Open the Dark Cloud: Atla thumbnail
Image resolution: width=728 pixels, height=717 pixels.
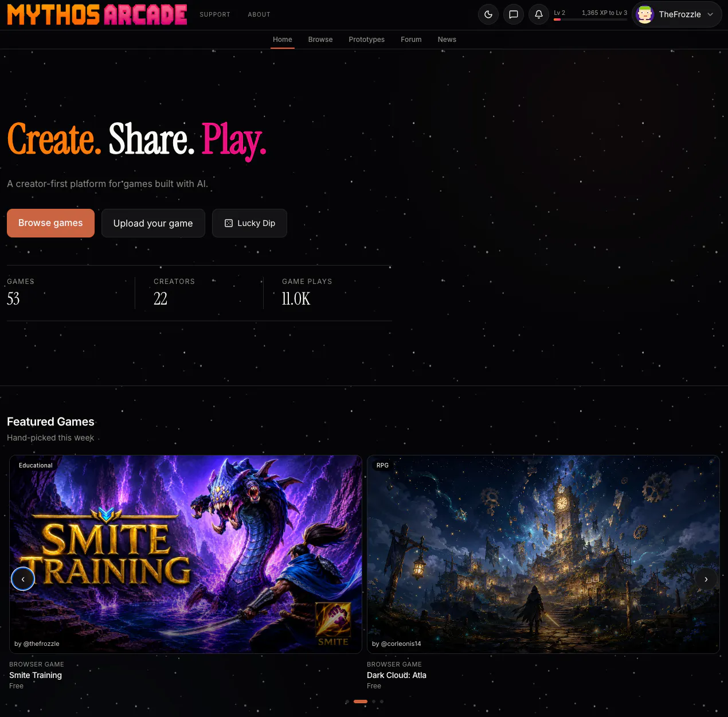click(x=543, y=554)
